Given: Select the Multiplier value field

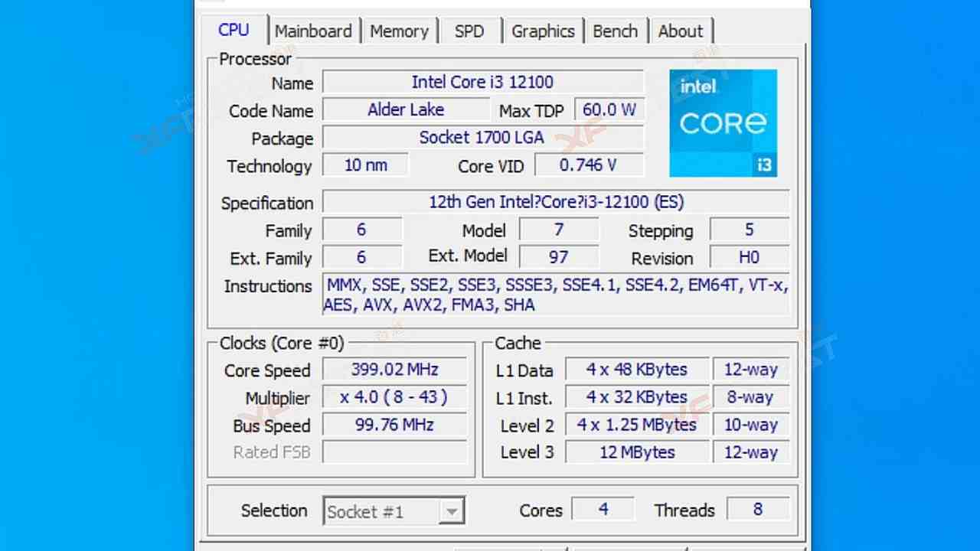Looking at the screenshot, I should (x=394, y=398).
